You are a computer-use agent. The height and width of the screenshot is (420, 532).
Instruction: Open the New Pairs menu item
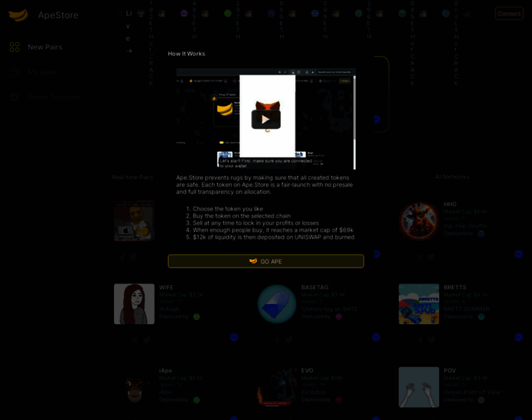coord(45,47)
